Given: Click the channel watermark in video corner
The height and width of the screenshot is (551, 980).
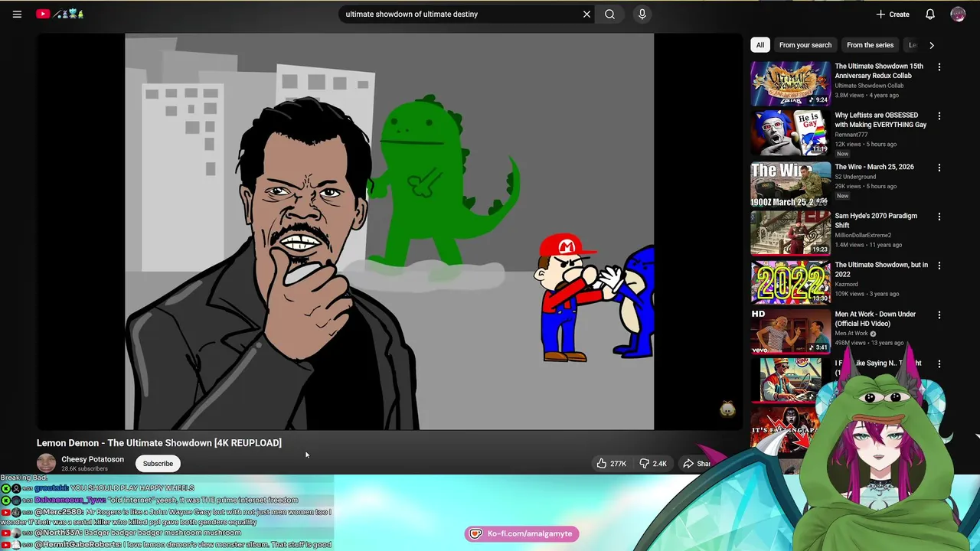Looking at the screenshot, I should point(727,409).
